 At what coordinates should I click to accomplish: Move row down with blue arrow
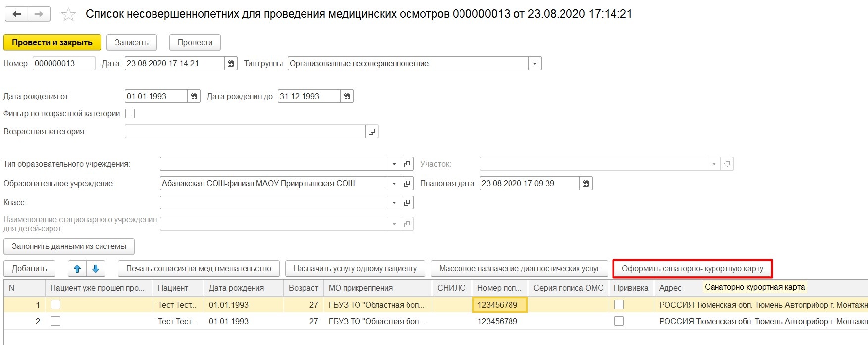(96, 269)
